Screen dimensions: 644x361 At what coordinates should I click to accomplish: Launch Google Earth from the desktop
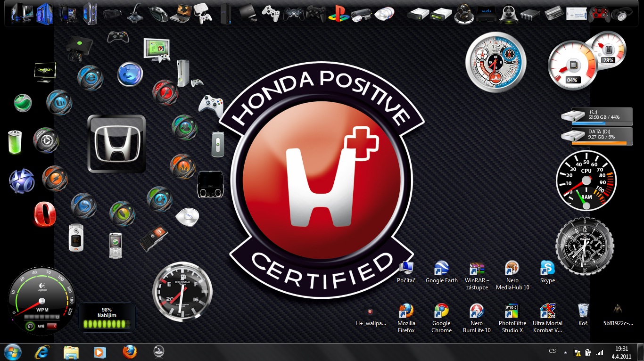pos(441,269)
